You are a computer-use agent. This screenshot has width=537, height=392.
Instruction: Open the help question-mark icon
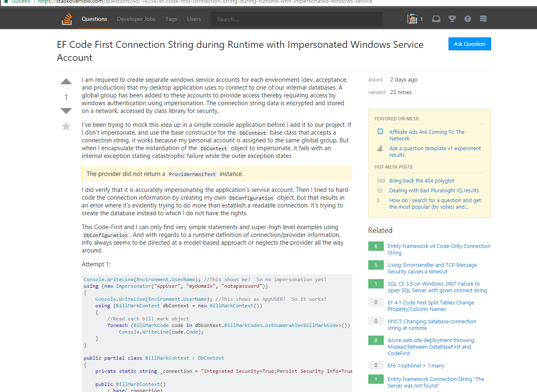(x=468, y=19)
